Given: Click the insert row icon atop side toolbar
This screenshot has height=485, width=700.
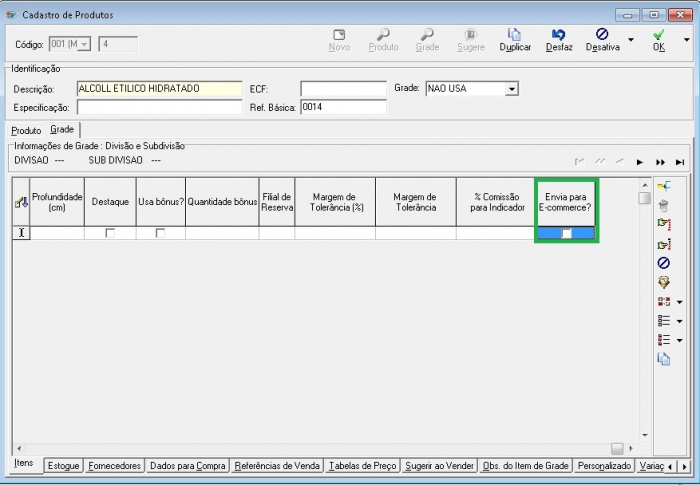Looking at the screenshot, I should [x=663, y=186].
